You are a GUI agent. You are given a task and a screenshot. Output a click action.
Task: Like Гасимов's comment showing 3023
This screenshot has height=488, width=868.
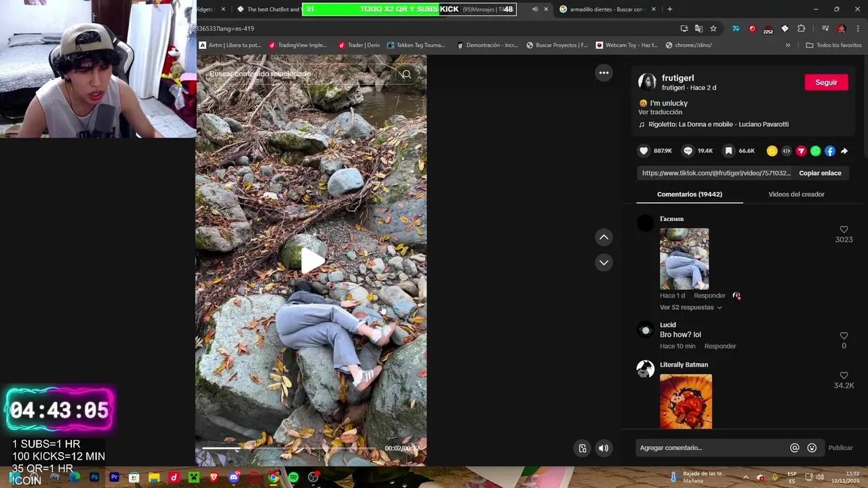[x=844, y=230]
